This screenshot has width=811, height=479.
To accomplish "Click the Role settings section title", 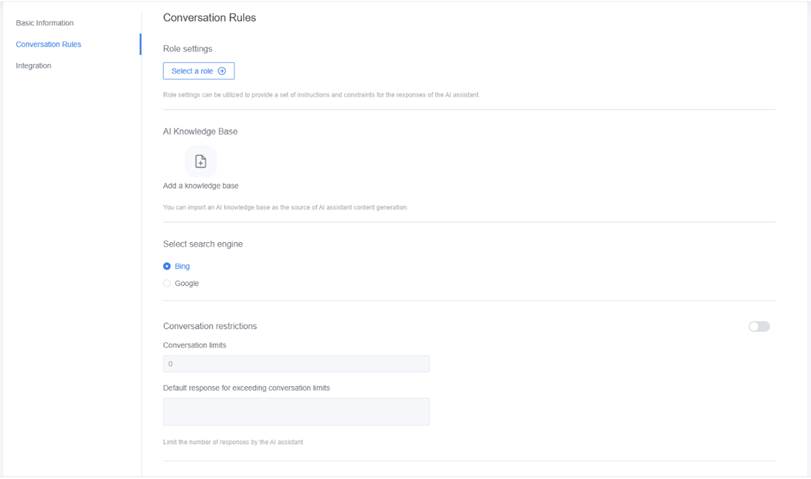I will click(x=187, y=48).
